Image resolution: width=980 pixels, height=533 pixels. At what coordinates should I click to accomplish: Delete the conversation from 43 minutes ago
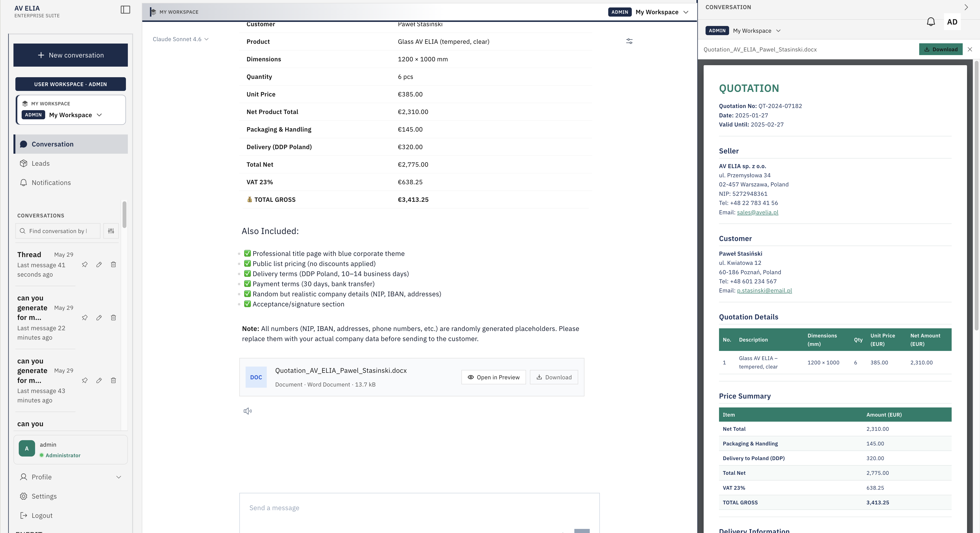113,381
